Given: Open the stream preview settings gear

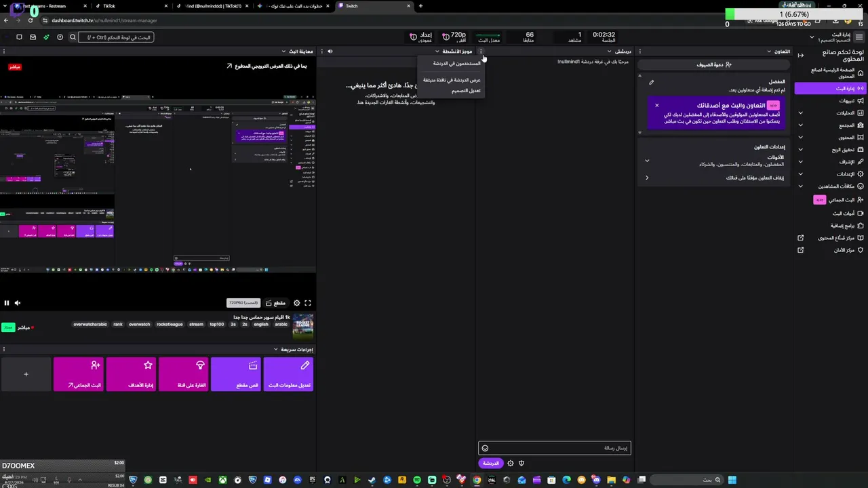Looking at the screenshot, I should (296, 303).
